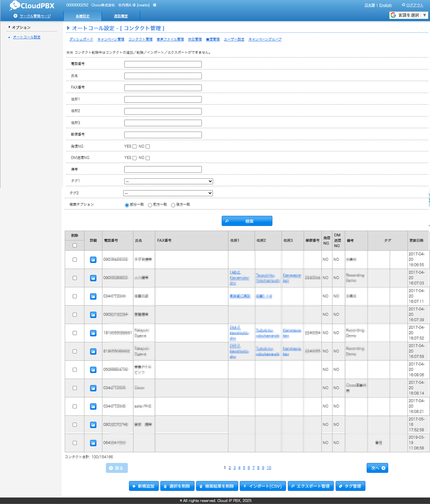Open エクスポート管理 export button
Viewport: 430px width, 504px height.
coord(310,486)
